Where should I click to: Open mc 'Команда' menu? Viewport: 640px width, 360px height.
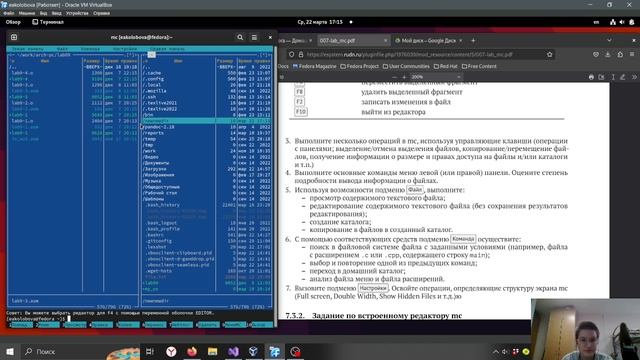(90, 49)
